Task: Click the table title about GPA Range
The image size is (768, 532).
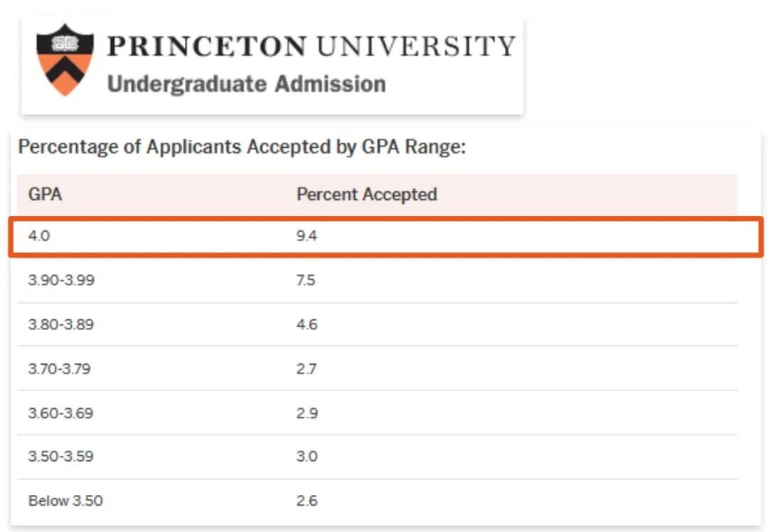Action: click(x=242, y=147)
